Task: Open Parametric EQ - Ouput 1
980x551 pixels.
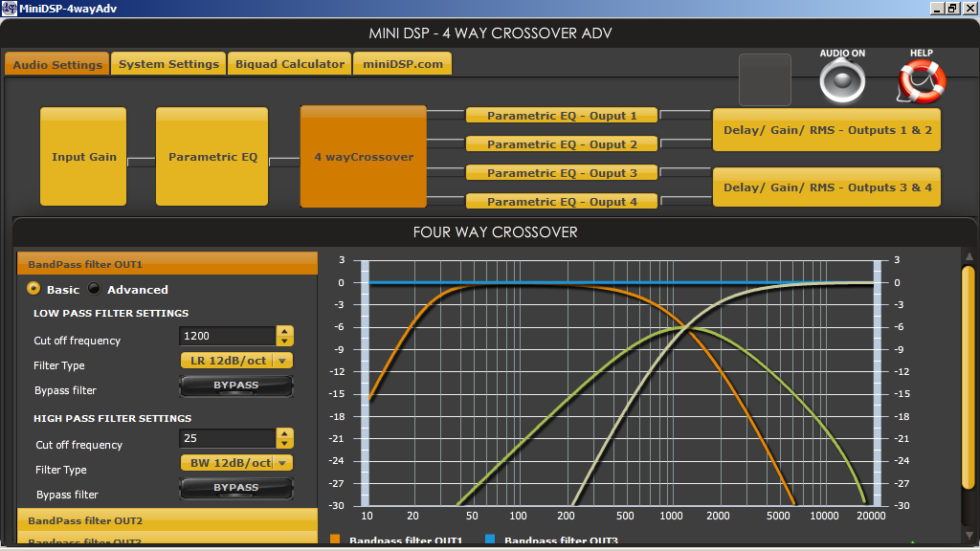Action: click(562, 116)
